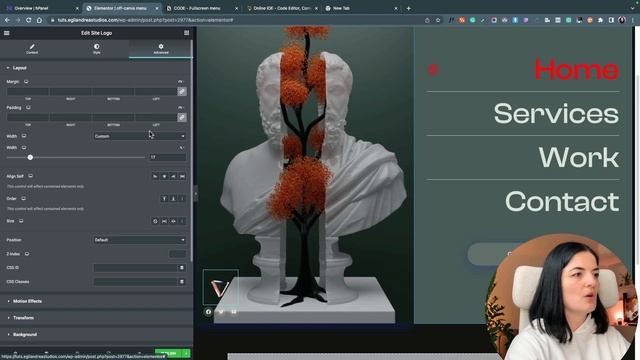Viewport: 640px width, 360px height.
Task: Toggle Z-Index responsive device icon
Action: (x=27, y=254)
